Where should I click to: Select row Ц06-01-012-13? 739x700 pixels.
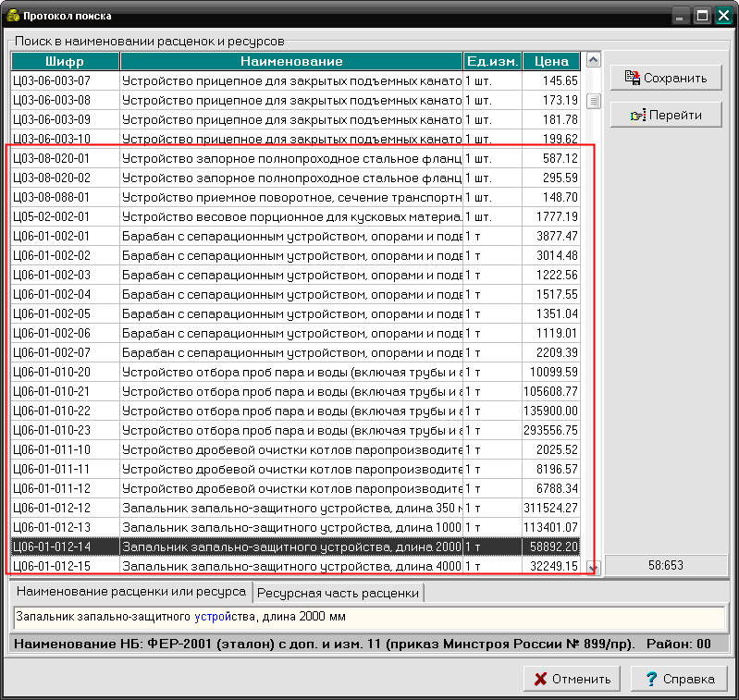point(295,528)
